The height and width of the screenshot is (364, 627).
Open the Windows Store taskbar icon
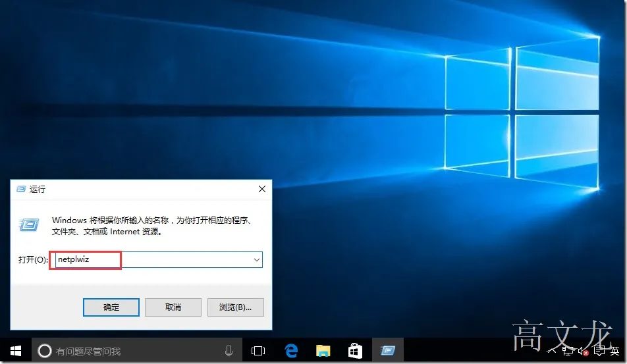pos(355,351)
